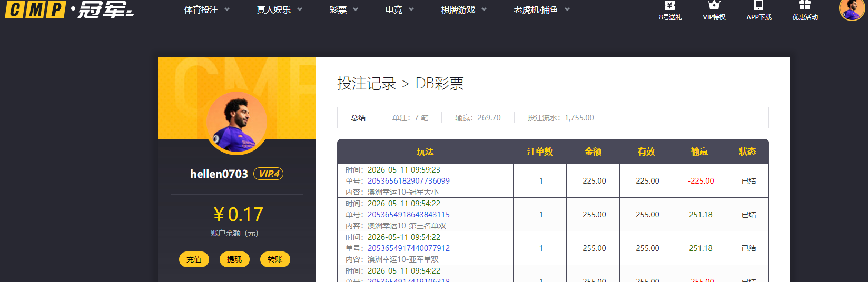Open the 体育投注 menu
868x282 pixels.
pyautogui.click(x=201, y=10)
